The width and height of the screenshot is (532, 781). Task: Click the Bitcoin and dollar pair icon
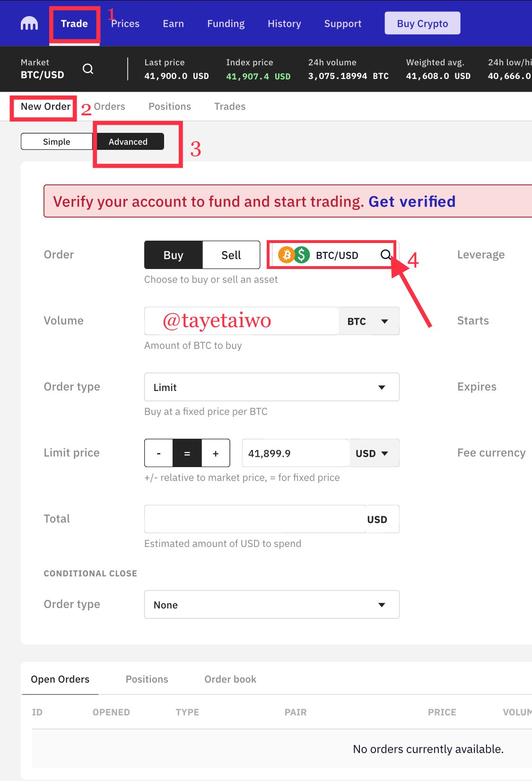pos(294,255)
